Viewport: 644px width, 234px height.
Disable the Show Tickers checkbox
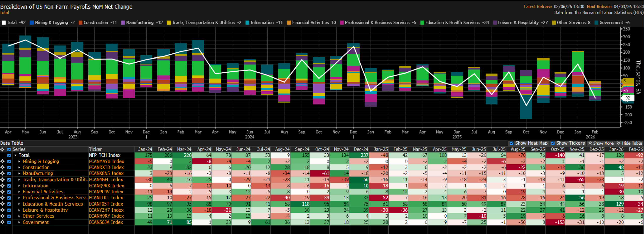click(x=553, y=143)
